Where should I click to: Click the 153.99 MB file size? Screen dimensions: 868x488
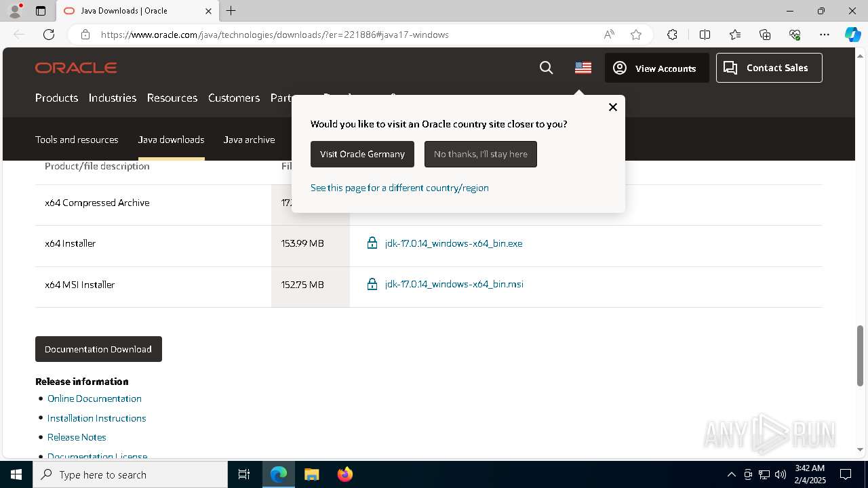point(302,243)
